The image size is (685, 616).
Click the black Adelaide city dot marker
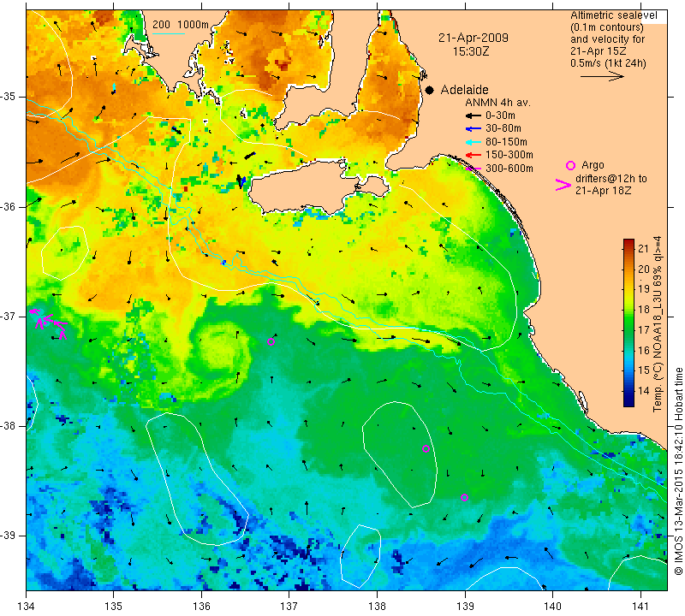pyautogui.click(x=430, y=90)
